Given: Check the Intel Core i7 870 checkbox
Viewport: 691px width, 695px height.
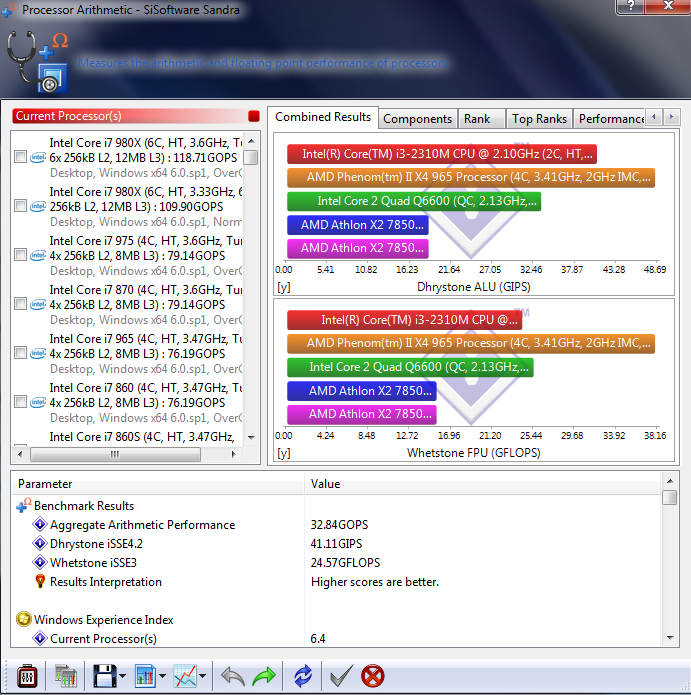Looking at the screenshot, I should click(20, 304).
